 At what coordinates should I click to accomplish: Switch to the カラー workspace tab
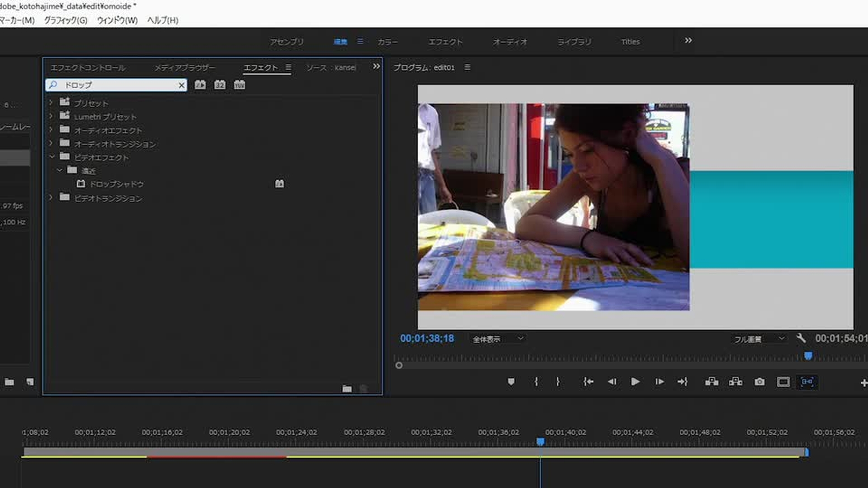coord(387,42)
